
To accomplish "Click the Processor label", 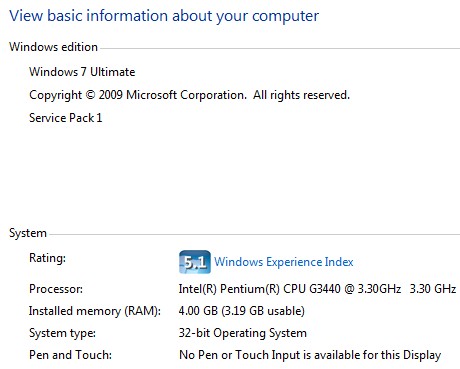I will 56,289.
